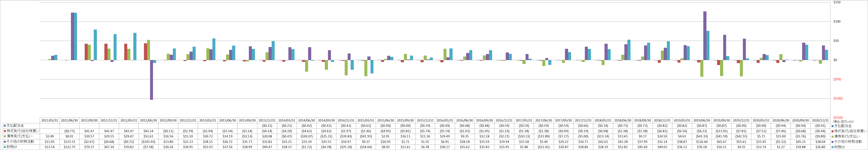
Task: Click the ($39.83) cell
Action: click(x=346, y=137)
